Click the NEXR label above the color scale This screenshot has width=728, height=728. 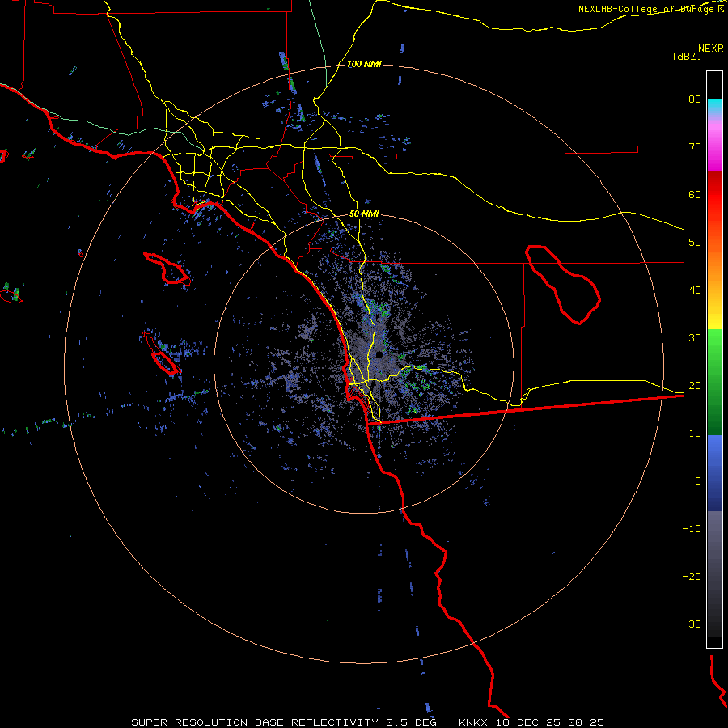[x=710, y=49]
